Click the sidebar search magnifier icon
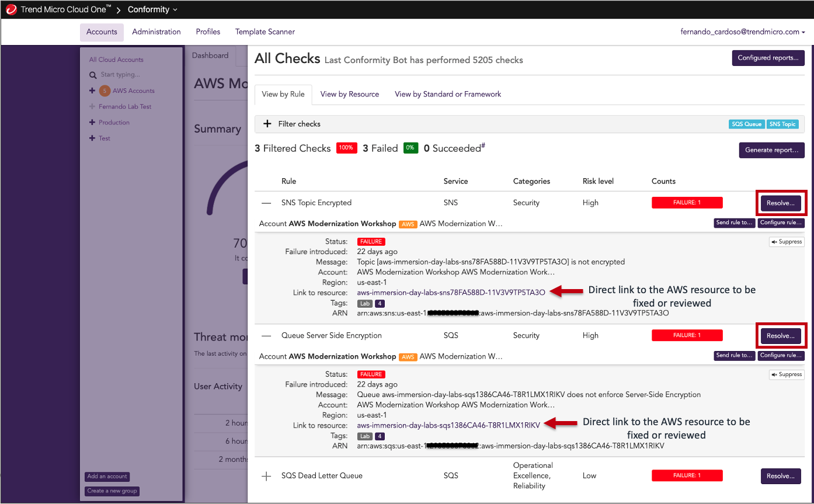 [93, 75]
